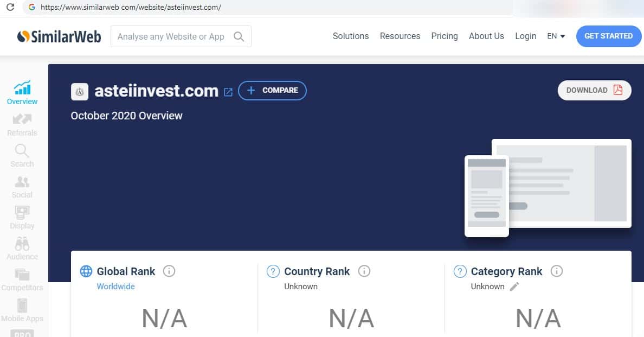Open the Referrals sidebar section
The height and width of the screenshot is (337, 644).
click(22, 125)
